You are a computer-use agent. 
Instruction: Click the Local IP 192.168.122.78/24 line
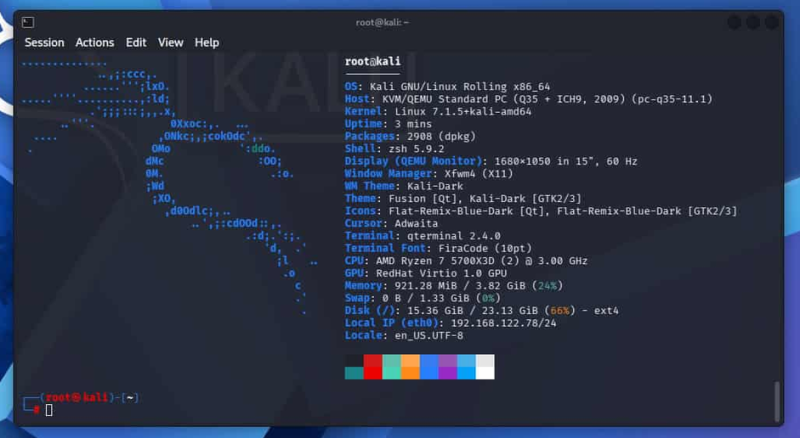(451, 323)
